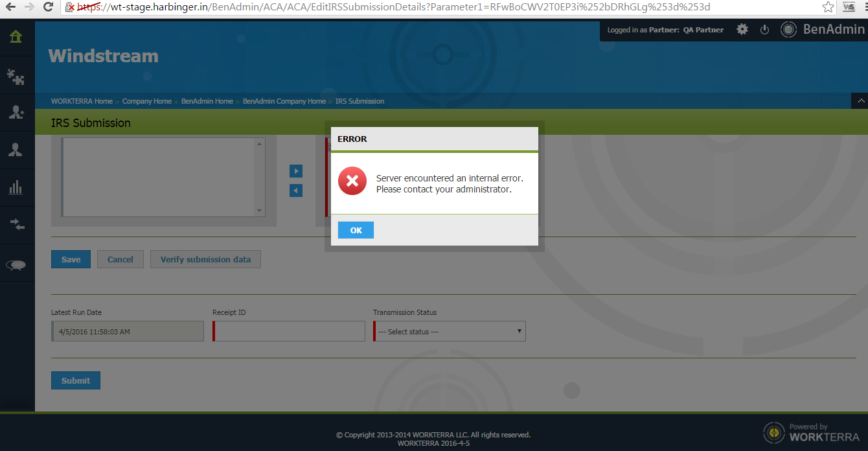
Task: Open the chat bubbles sidebar icon
Action: coord(16,264)
